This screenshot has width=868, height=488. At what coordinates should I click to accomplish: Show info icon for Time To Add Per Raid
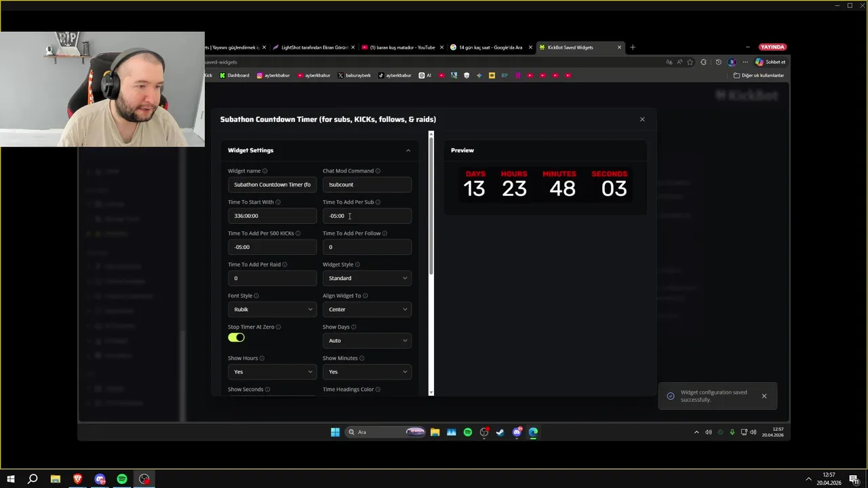coord(284,264)
